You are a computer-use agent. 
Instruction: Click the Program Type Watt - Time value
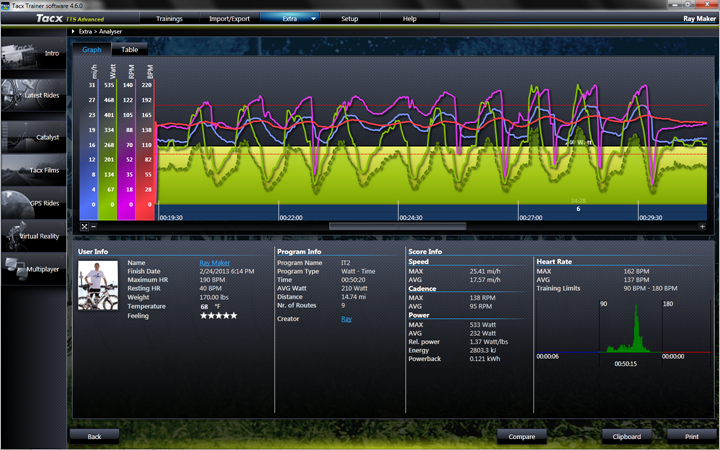(x=358, y=271)
